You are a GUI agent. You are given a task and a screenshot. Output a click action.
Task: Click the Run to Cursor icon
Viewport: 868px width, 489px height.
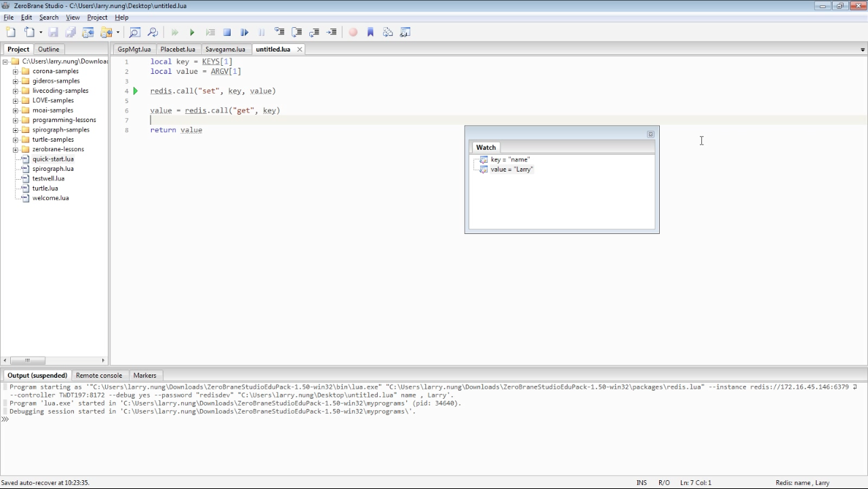(332, 32)
